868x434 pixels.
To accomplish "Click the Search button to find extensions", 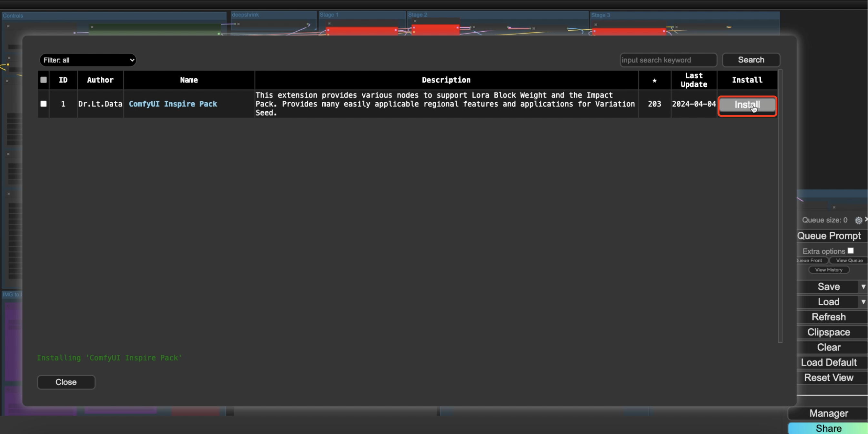I will coord(751,60).
